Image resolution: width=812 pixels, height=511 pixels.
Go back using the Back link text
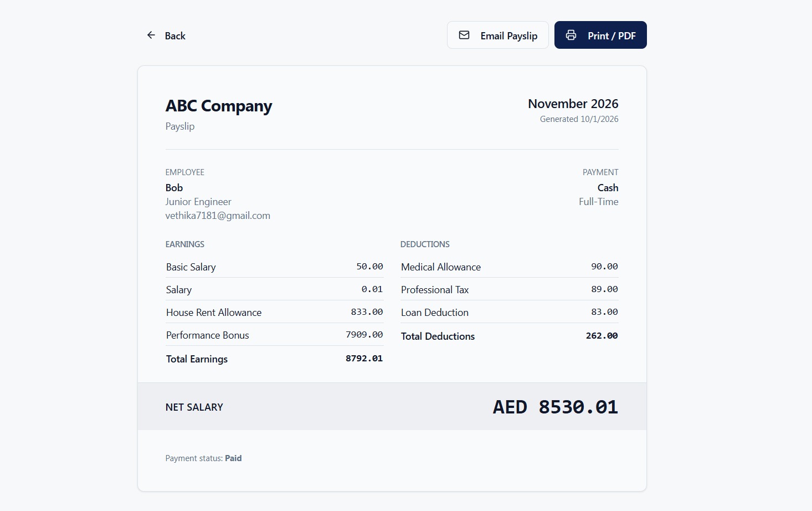click(x=175, y=36)
